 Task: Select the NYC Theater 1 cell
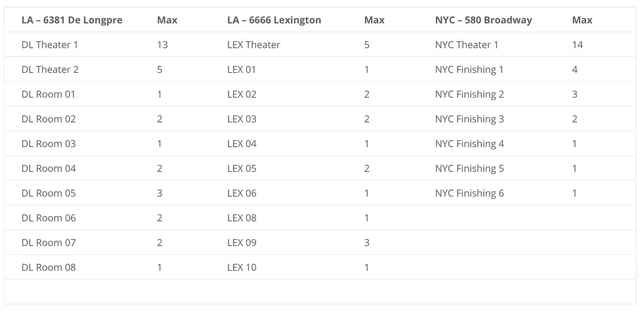[467, 45]
